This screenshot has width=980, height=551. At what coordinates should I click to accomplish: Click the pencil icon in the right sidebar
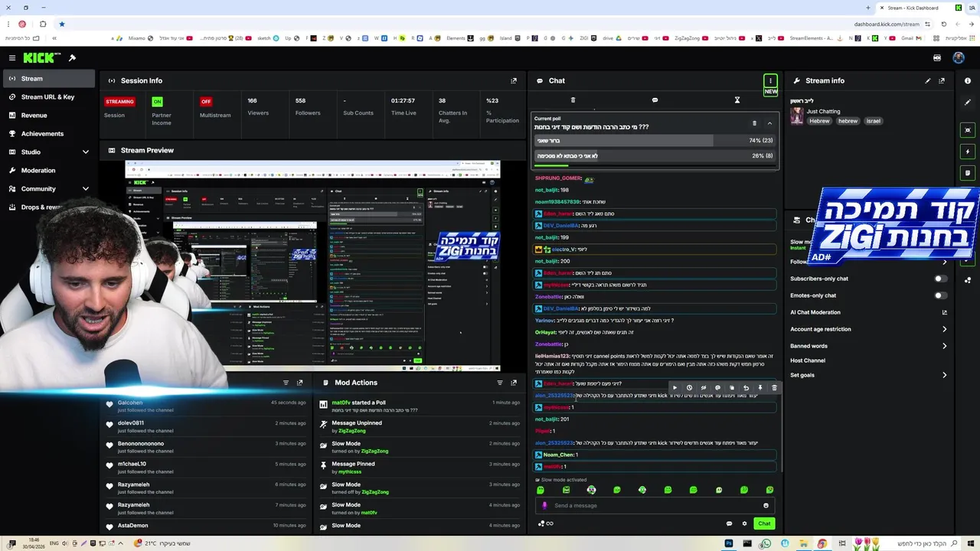tap(968, 102)
